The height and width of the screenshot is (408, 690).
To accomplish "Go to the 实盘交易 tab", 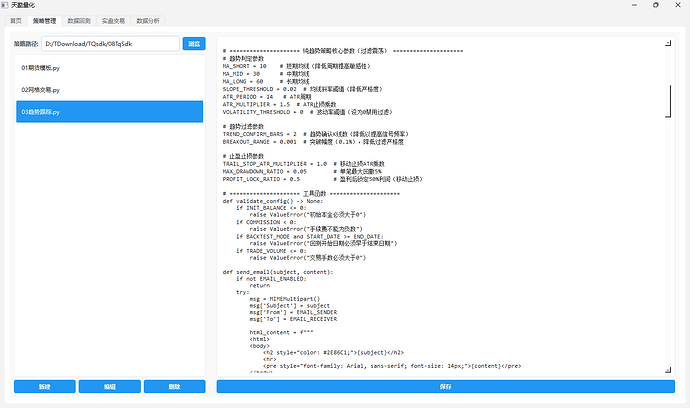I will (x=113, y=20).
